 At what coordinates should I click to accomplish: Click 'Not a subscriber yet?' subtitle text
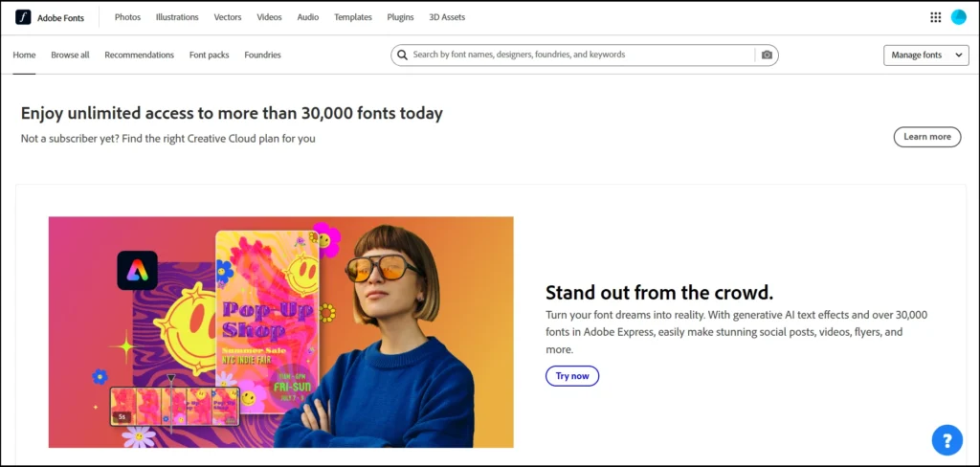tap(168, 139)
